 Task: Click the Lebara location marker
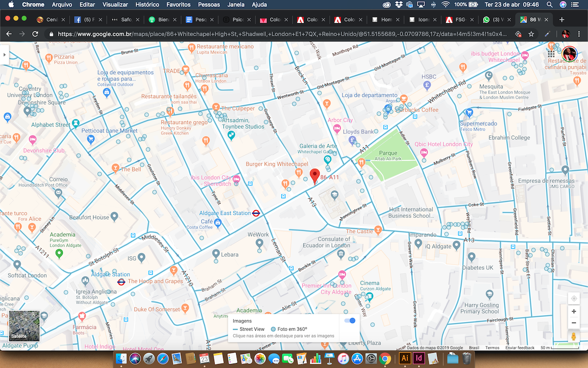[216, 254]
